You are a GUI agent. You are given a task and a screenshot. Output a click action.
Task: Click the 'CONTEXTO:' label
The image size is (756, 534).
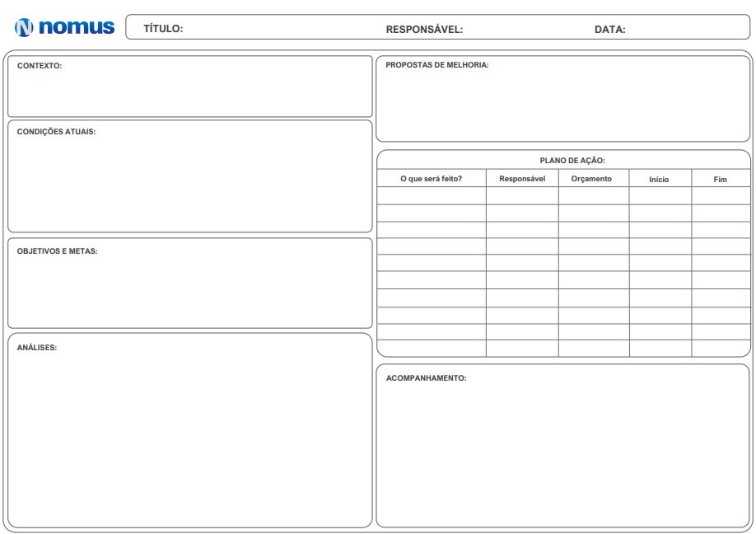40,66
